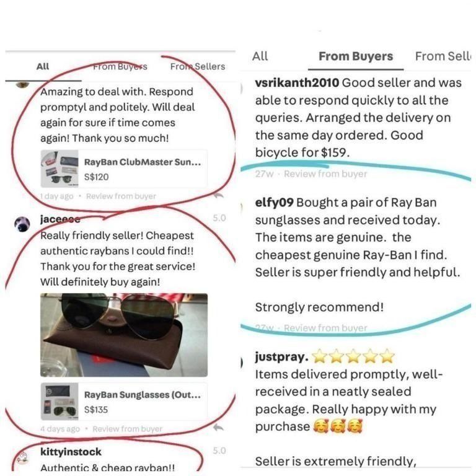The width and height of the screenshot is (476, 476).
Task: Open jaceeee username profile
Action: click(x=60, y=219)
